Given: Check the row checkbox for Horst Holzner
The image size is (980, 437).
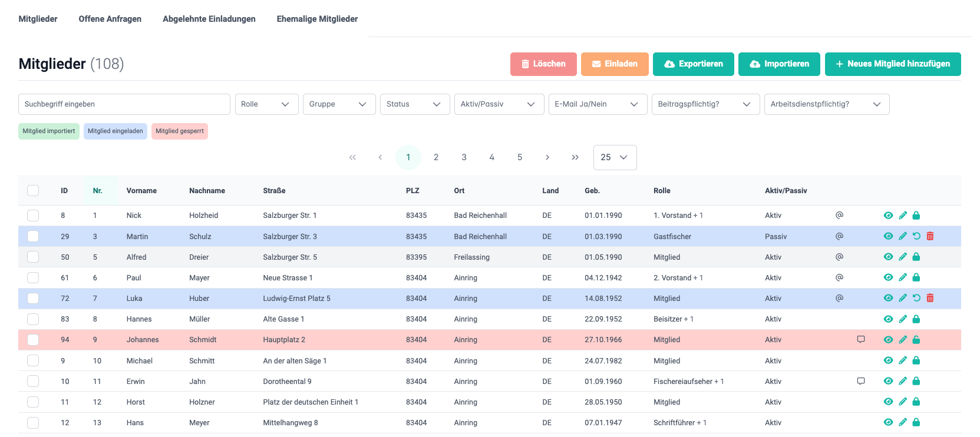Looking at the screenshot, I should 33,402.
